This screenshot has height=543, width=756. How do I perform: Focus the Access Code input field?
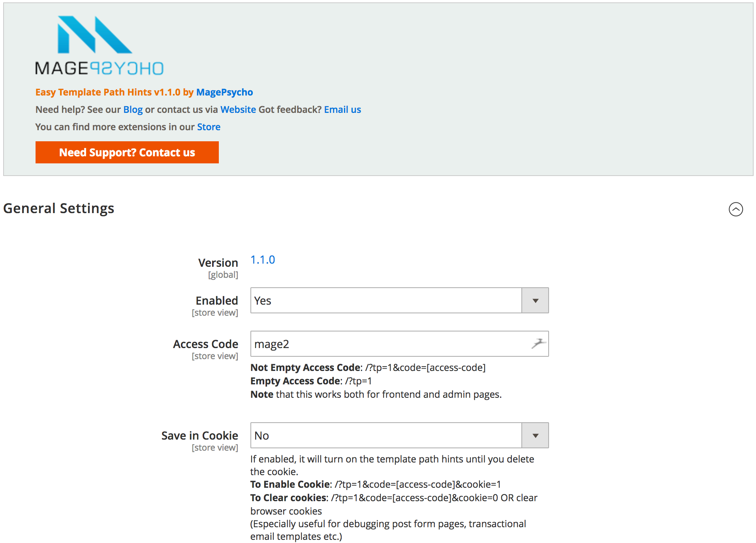click(x=399, y=344)
